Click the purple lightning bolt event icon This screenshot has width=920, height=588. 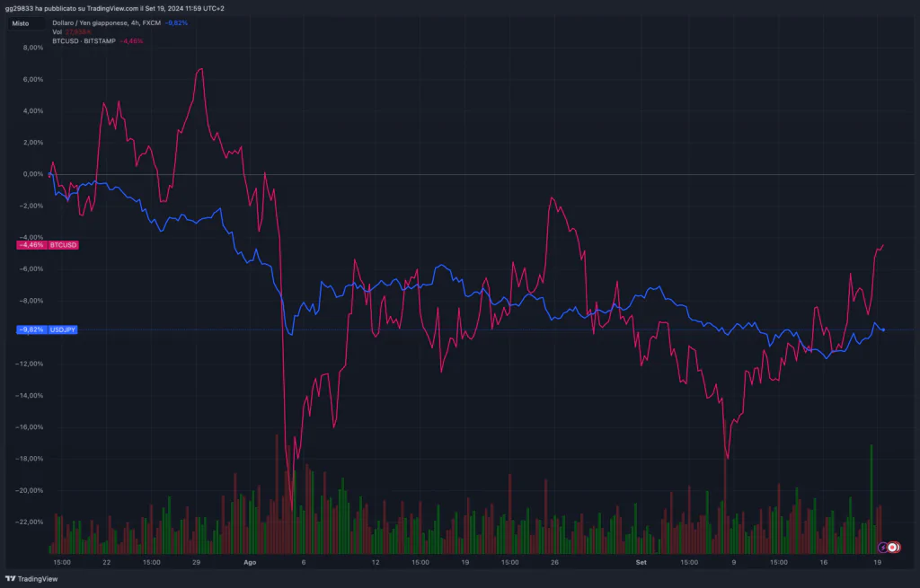point(882,546)
